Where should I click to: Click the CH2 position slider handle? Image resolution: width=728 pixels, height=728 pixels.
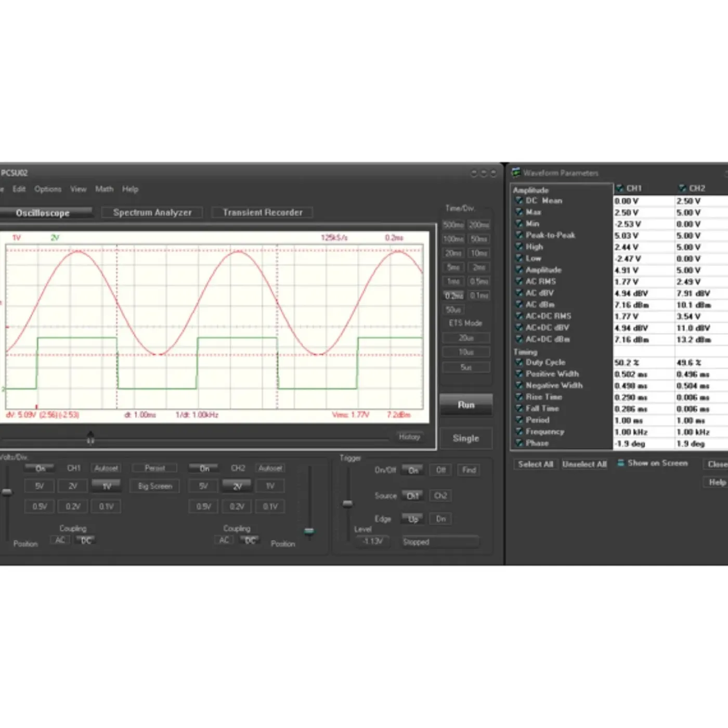pyautogui.click(x=309, y=531)
